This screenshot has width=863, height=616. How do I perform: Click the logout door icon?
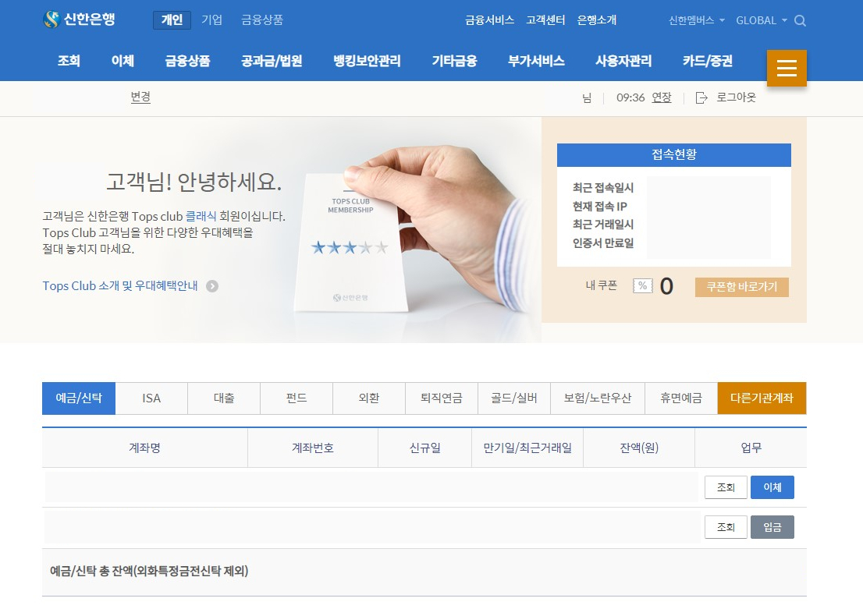[701, 98]
